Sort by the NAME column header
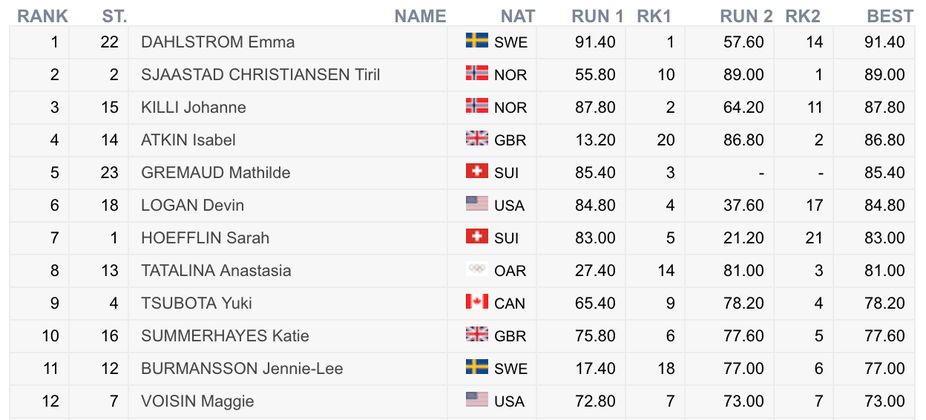 coord(420,16)
